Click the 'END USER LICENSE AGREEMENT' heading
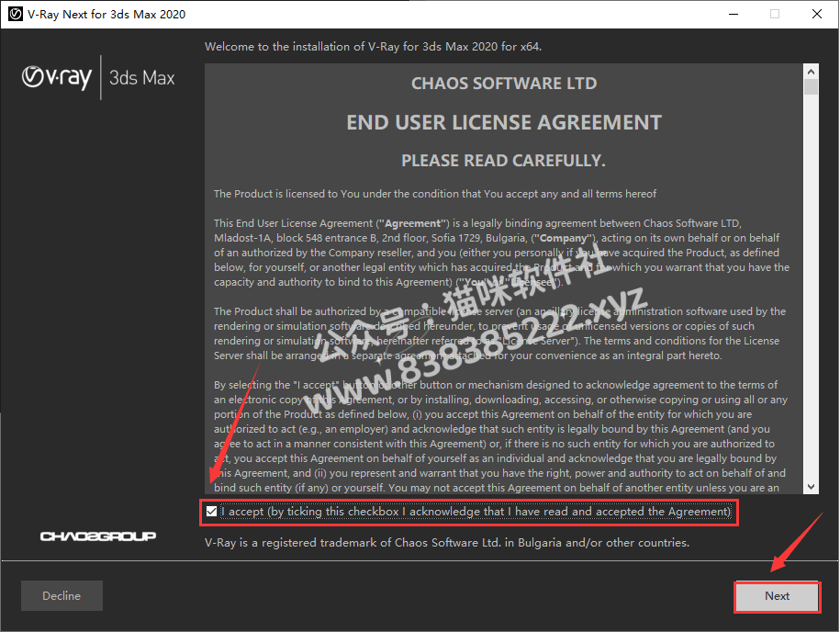Viewport: 840px width, 632px height. [x=504, y=123]
